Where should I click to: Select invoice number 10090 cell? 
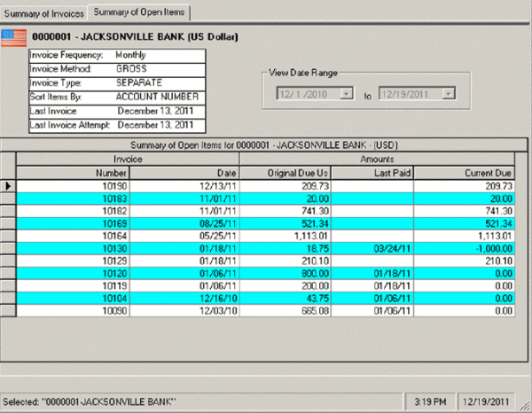click(73, 311)
